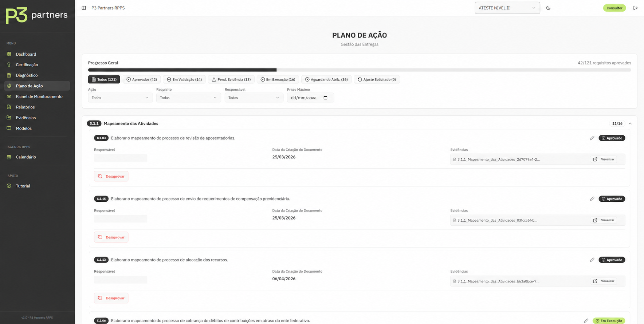
Task: Click evidence filename 3.1.1_Mapeamento_das_Atividades_2d7079a4
Action: [499, 159]
